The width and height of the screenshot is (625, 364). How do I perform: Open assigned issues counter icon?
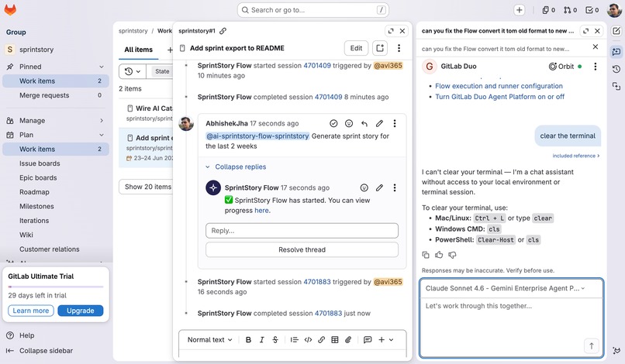coord(548,10)
